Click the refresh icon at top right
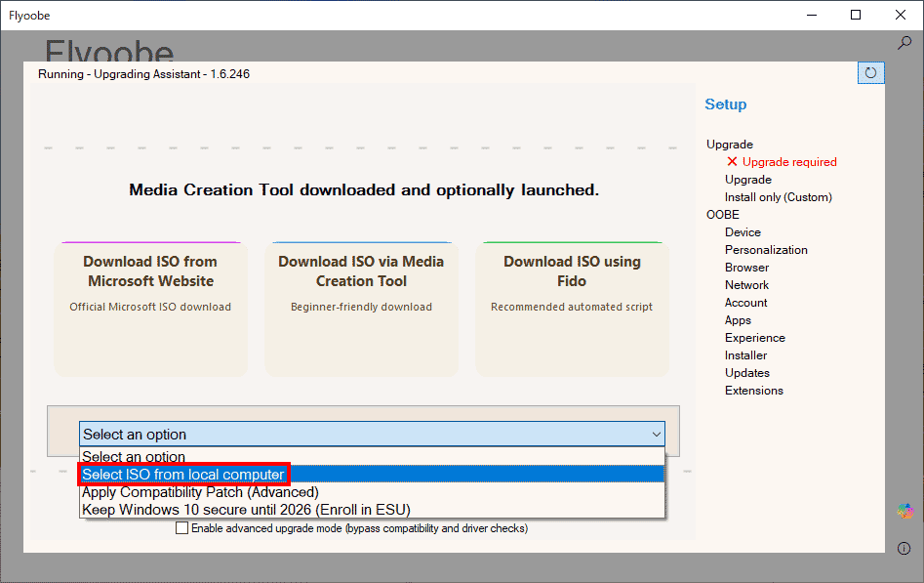 point(870,73)
